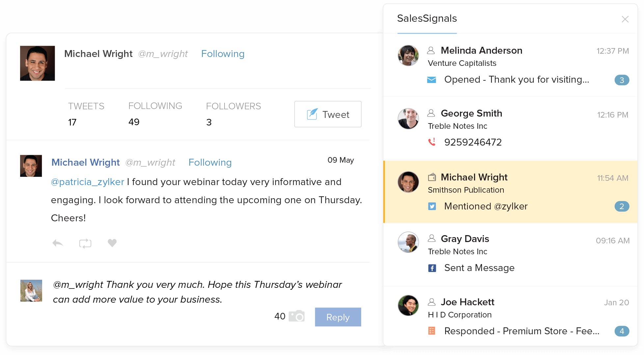644x355 pixels.
Task: Select the SalesSignals tab
Action: click(427, 19)
